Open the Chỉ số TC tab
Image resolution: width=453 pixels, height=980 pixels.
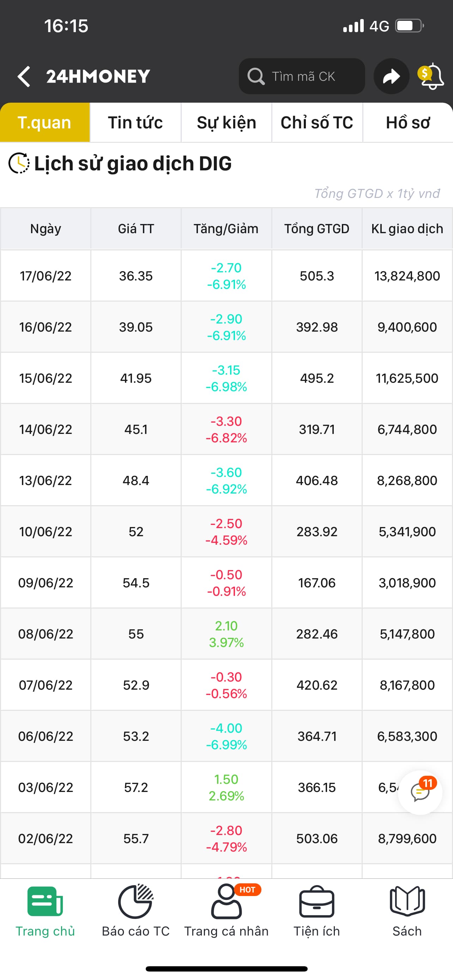(x=317, y=122)
